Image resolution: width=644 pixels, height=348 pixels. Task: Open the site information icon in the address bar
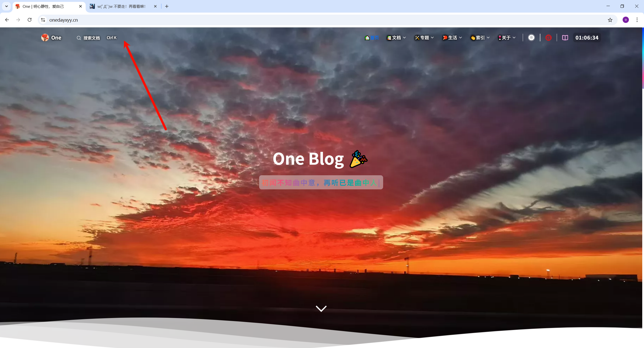43,20
